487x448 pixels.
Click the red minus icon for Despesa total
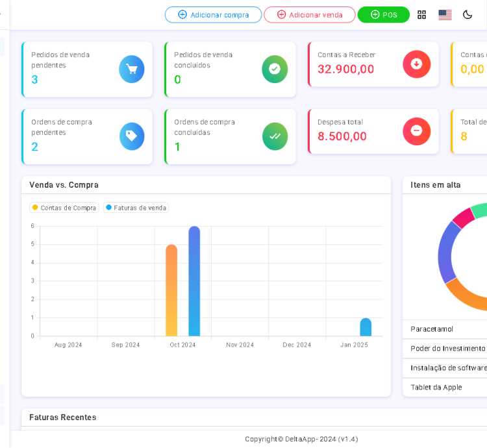tap(416, 131)
